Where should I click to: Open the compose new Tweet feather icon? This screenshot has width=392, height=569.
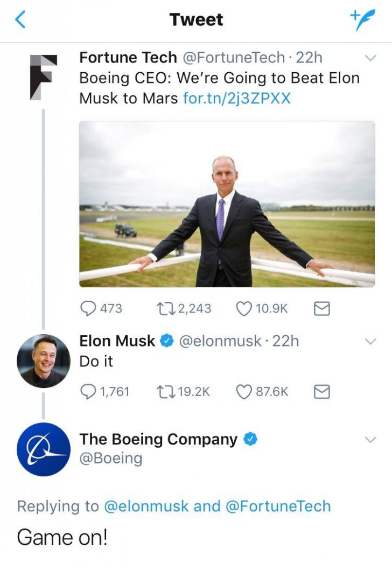[362, 18]
